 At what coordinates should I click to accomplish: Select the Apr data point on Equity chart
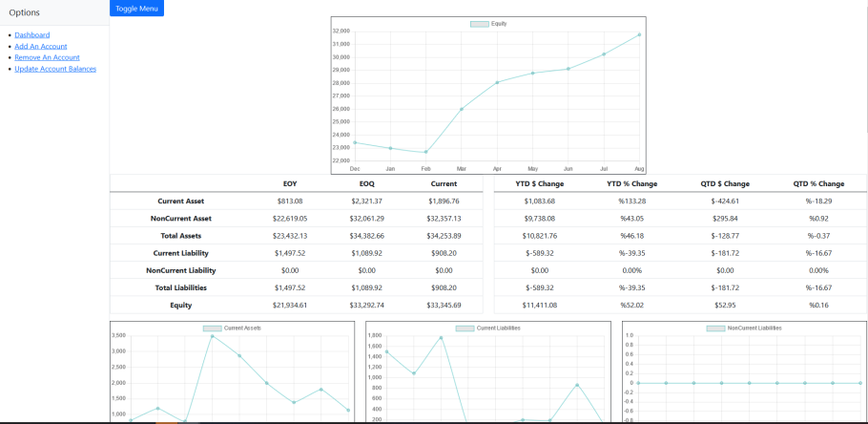[497, 82]
